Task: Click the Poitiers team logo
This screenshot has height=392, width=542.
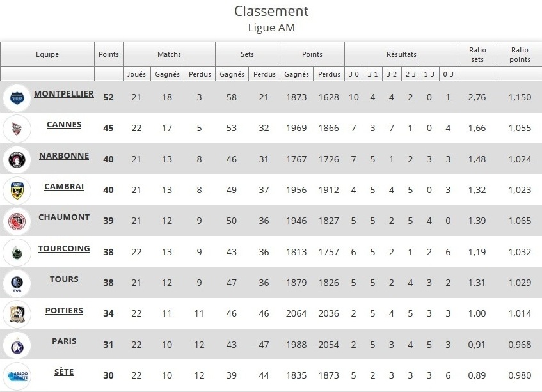Action: click(17, 314)
